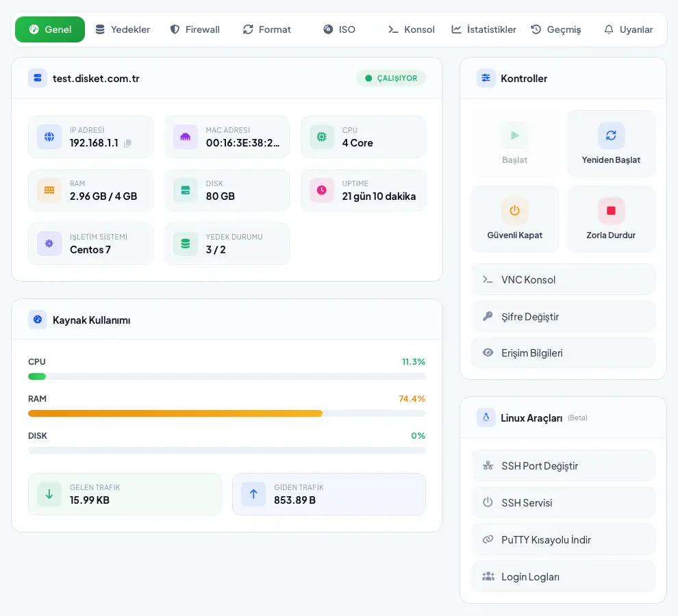The image size is (678, 616).
Task: Switch to the Firewall tab
Action: (195, 29)
